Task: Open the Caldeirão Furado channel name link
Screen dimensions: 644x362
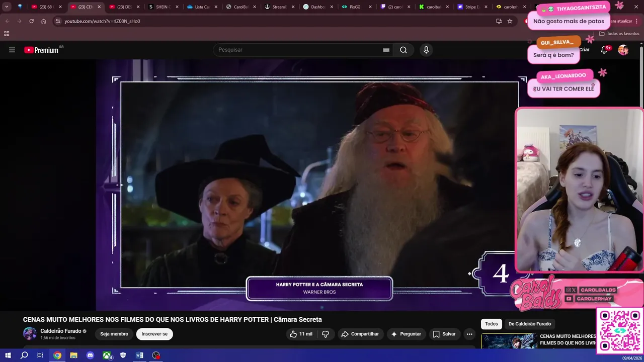Action: pos(61,331)
